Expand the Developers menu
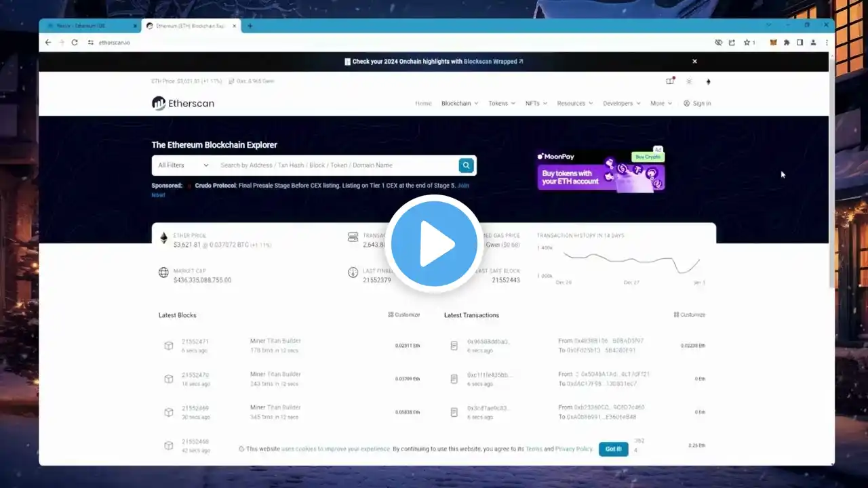 tap(622, 103)
